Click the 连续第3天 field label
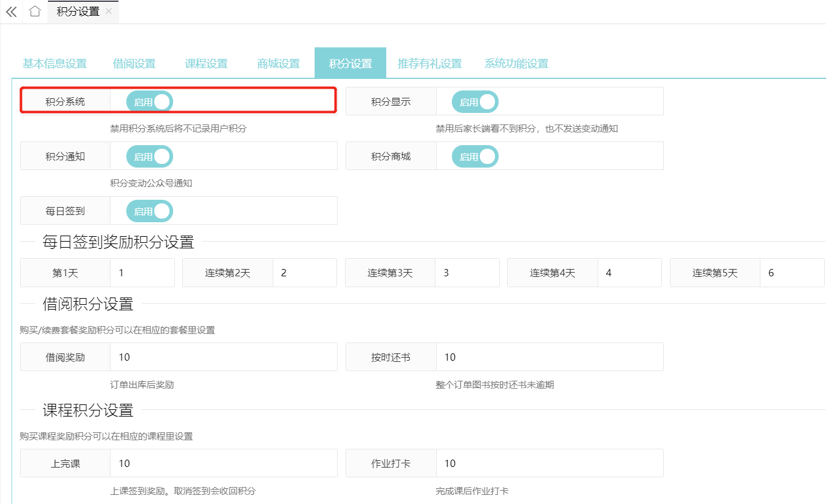The height and width of the screenshot is (504, 826). 390,273
